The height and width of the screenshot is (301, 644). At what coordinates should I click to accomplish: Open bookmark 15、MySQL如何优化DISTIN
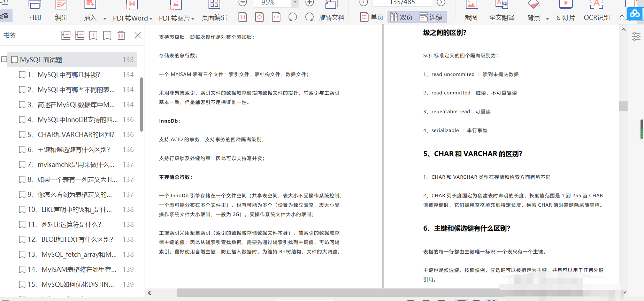coord(76,284)
